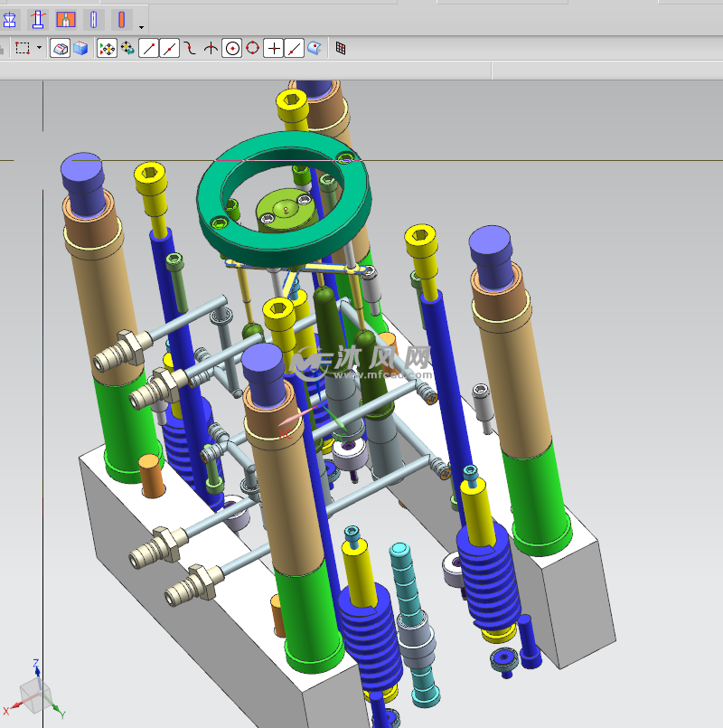Image resolution: width=723 pixels, height=728 pixels.
Task: Expand the selection rectangle dropdown arrow
Action: tap(39, 48)
